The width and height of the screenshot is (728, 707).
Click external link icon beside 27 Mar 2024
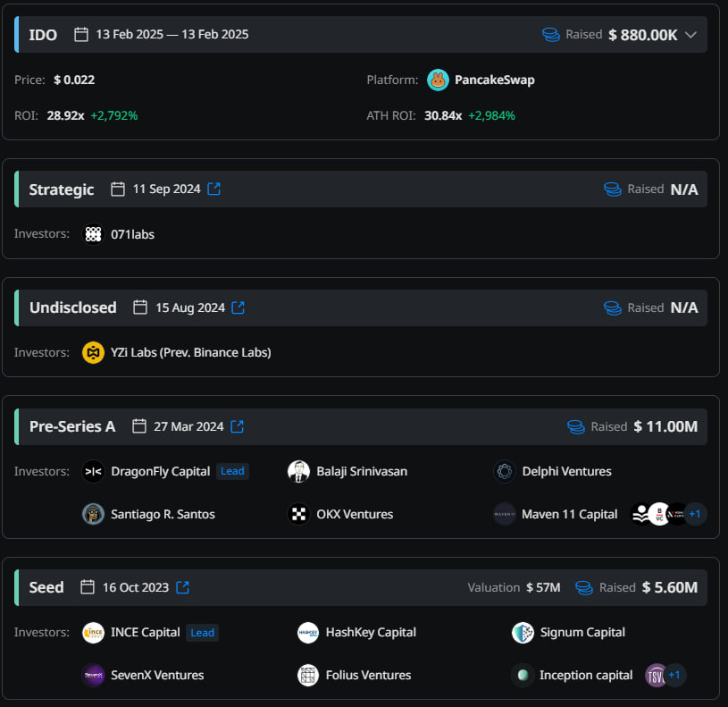point(238,426)
